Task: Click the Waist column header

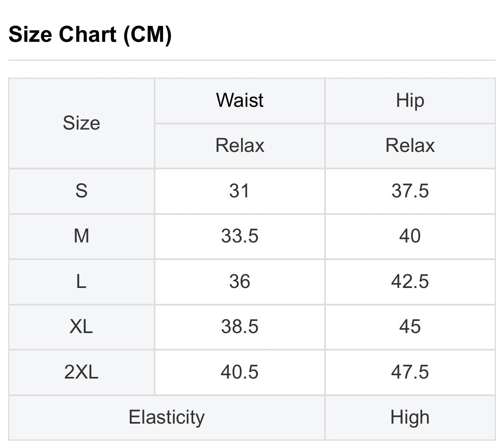Action: tap(239, 100)
